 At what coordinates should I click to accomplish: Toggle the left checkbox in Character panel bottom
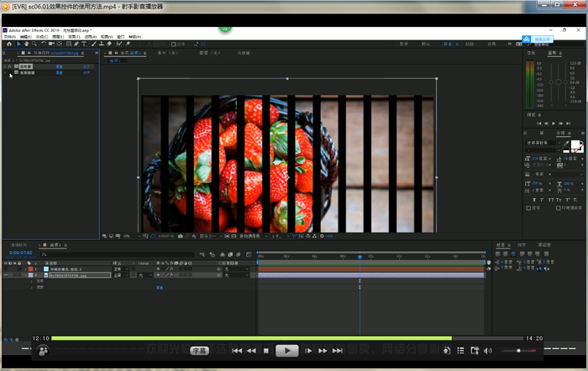point(528,208)
